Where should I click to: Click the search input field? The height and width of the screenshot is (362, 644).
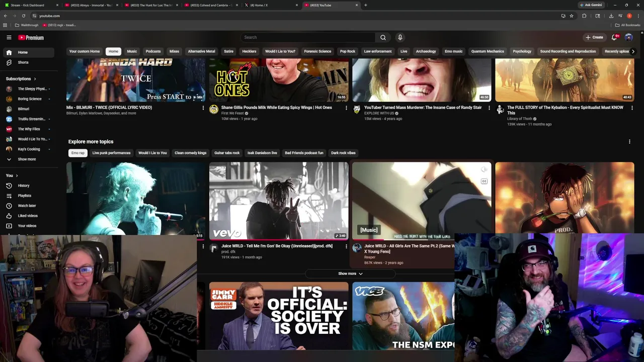[x=308, y=37]
